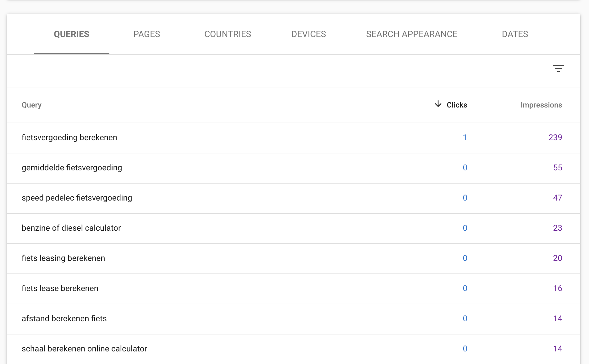Click clicks value 0 for gemiddelde fietsvergoeding
Image resolution: width=589 pixels, height=364 pixels.
465,168
